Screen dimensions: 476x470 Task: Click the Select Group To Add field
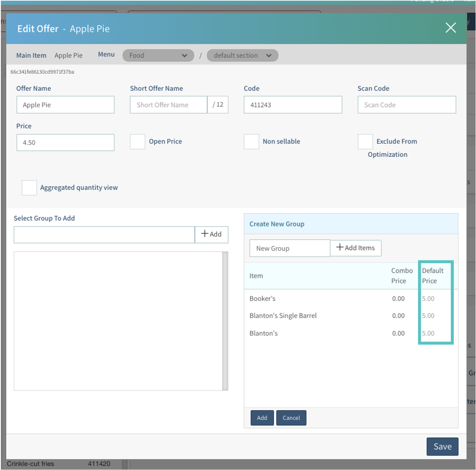[x=104, y=235]
